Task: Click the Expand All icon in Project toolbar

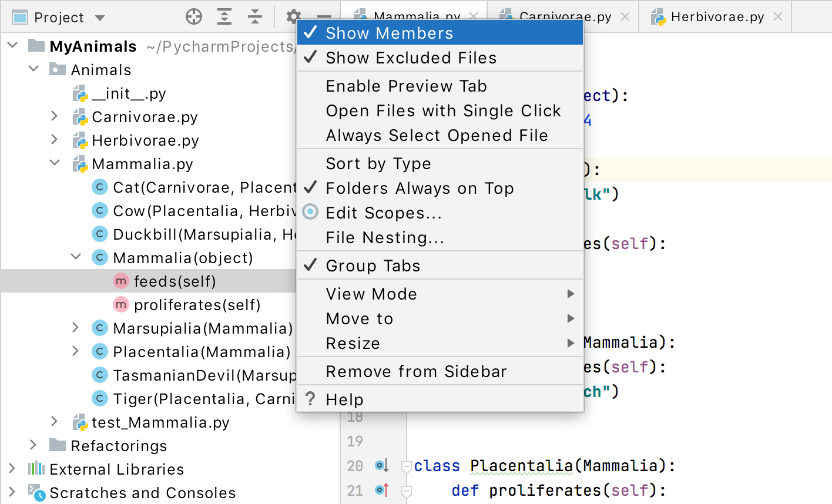Action: coord(224,17)
